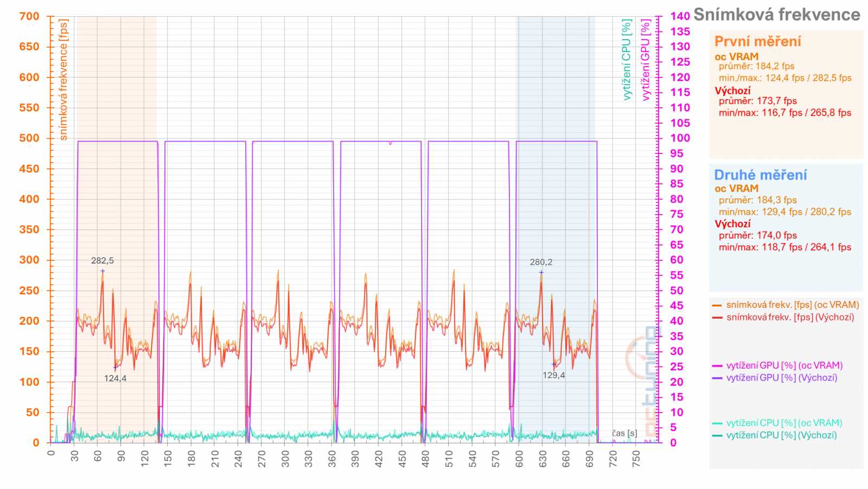Click legend text snímková frekv. [fps] (oc VRAM)
Viewport: 868px width, 489px height.
click(x=793, y=305)
